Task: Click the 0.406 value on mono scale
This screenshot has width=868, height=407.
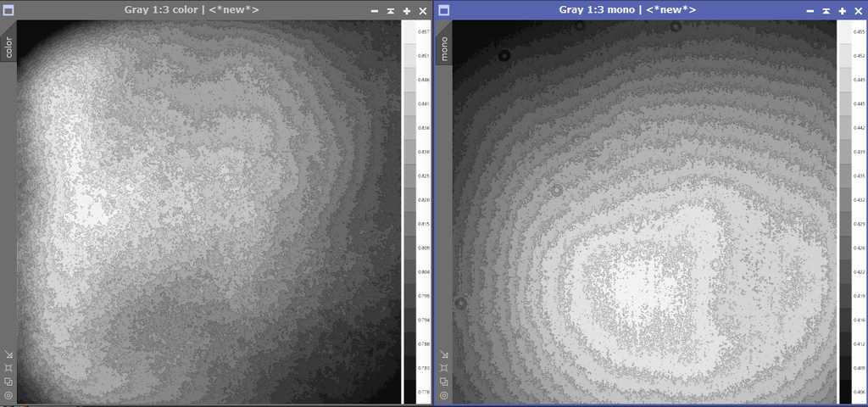Action: 860,392
